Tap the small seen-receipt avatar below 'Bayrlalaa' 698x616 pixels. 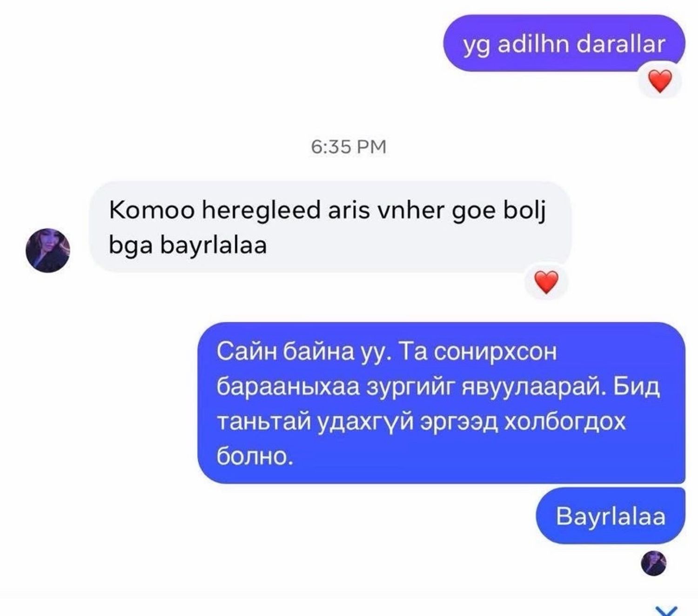[653, 563]
